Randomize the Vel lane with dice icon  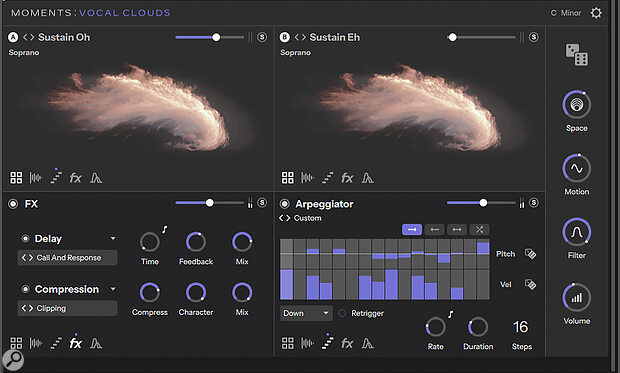click(530, 284)
